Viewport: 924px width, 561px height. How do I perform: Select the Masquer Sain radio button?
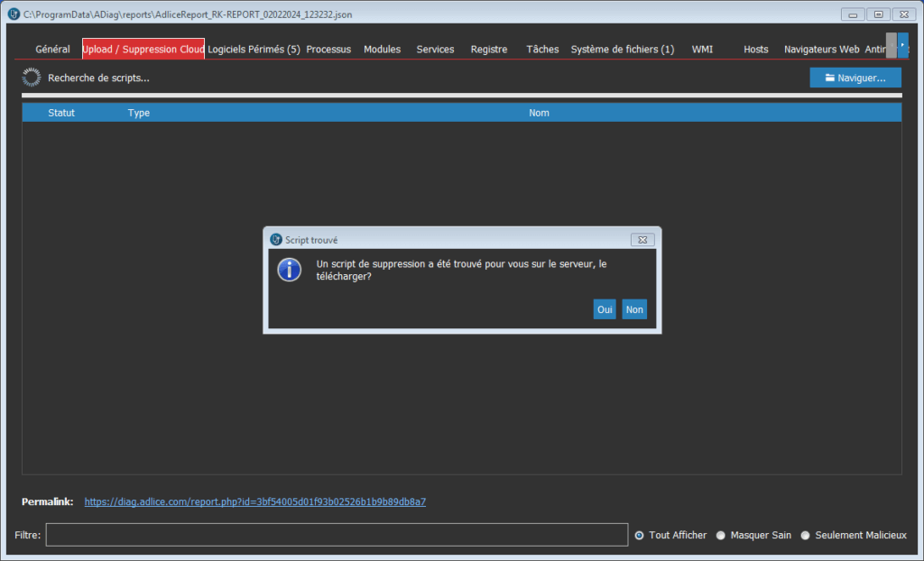[721, 535]
